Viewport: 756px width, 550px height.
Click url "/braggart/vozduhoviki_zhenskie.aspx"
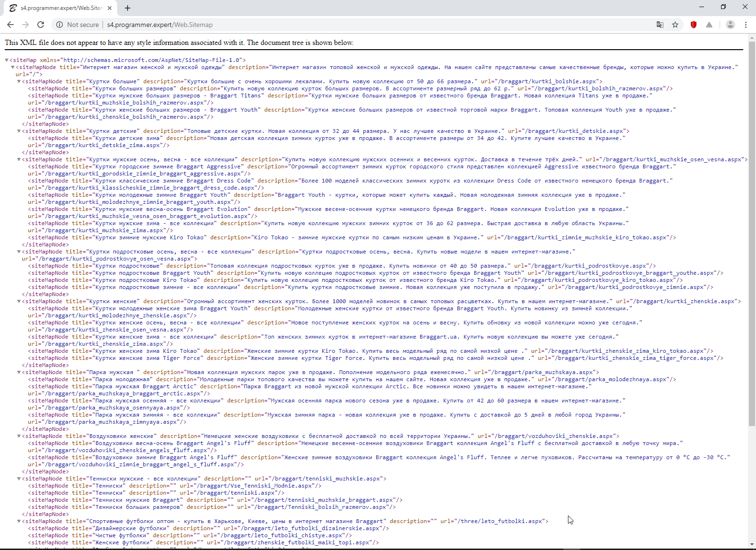coord(554,436)
